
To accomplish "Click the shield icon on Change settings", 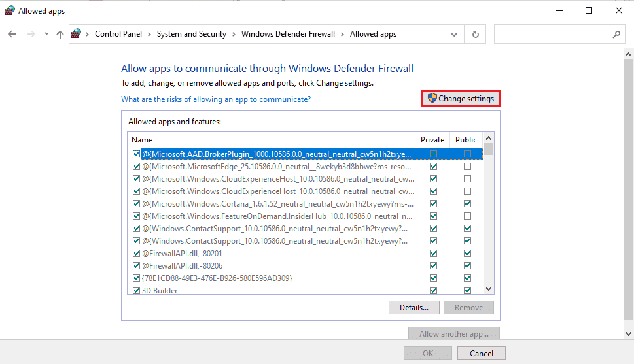I will (x=432, y=99).
